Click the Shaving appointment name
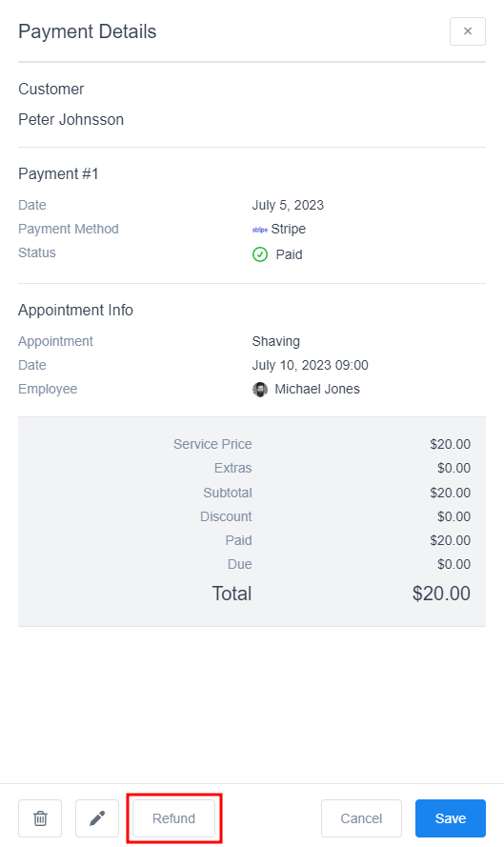Screen dimensions: 504x847 pos(276,341)
